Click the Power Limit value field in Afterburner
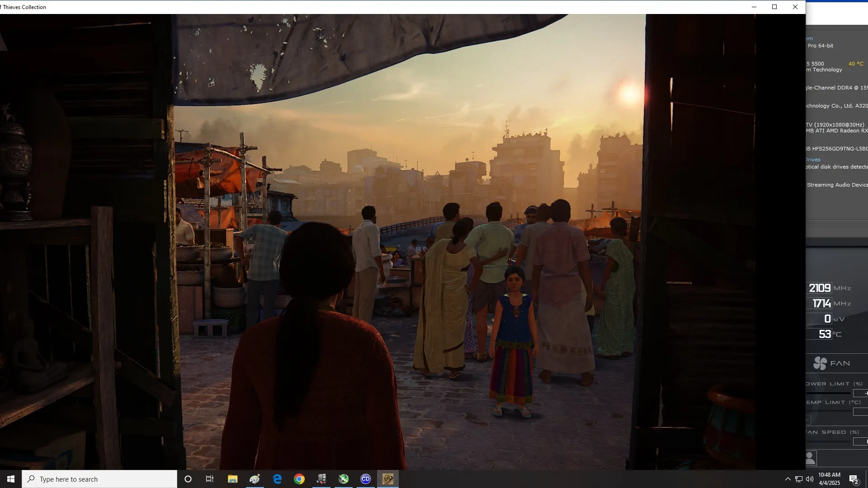868x488 pixels. pos(860,393)
